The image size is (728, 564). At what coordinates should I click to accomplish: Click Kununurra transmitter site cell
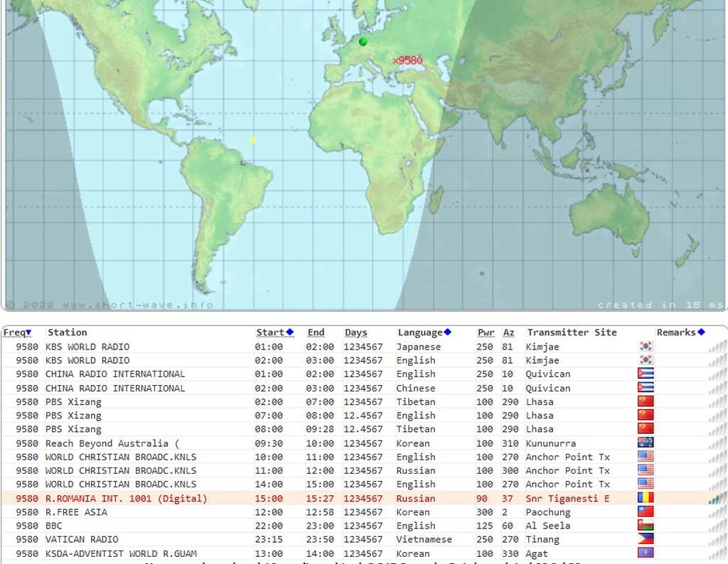click(x=551, y=443)
